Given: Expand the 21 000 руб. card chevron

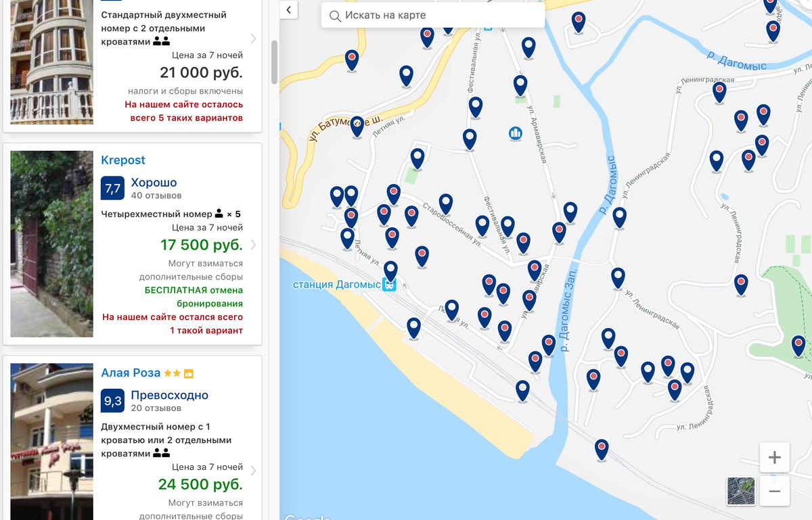Looking at the screenshot, I should coord(253,39).
